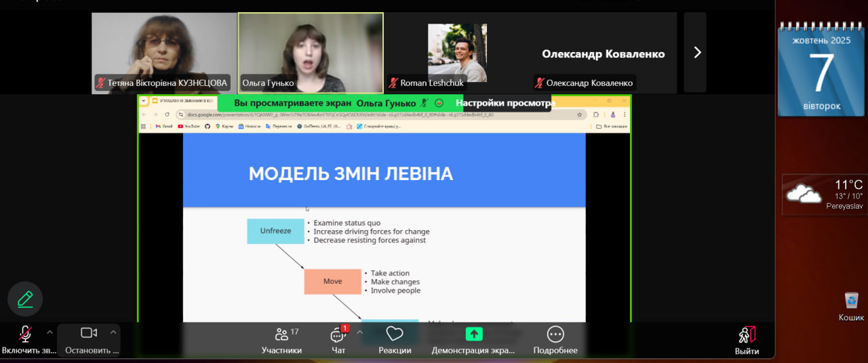Select Тетяна Вікторівна Кузнєцова's video tile
Screen dimensions: 868x363
(164, 53)
